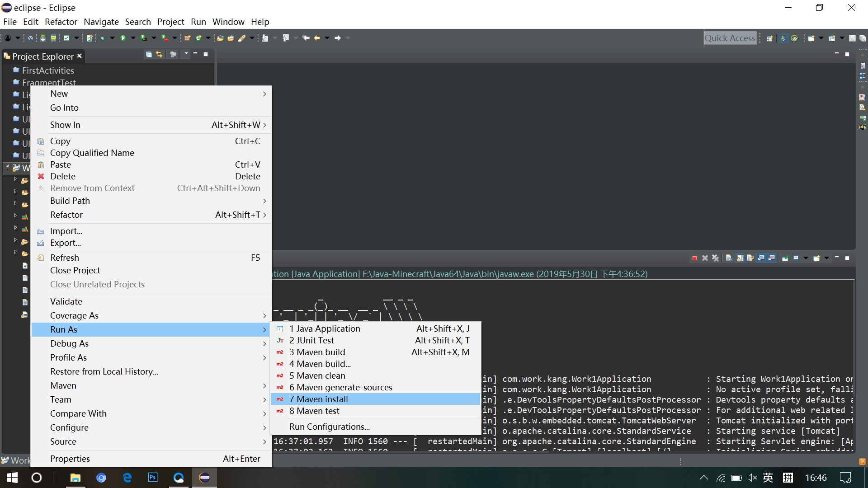This screenshot has width=868, height=488.
Task: Click the Forward navigation arrow
Action: (x=338, y=38)
